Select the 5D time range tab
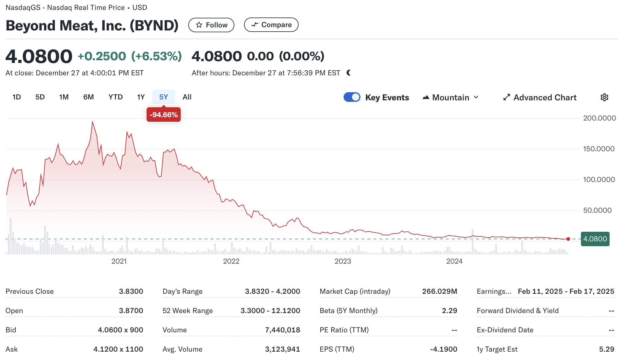 [x=40, y=97]
